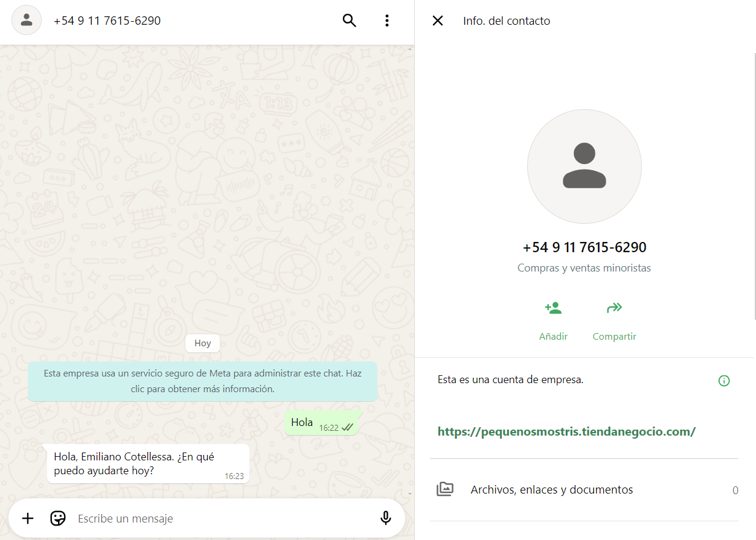Click the phone number in chat header
The image size is (756, 540).
click(107, 21)
